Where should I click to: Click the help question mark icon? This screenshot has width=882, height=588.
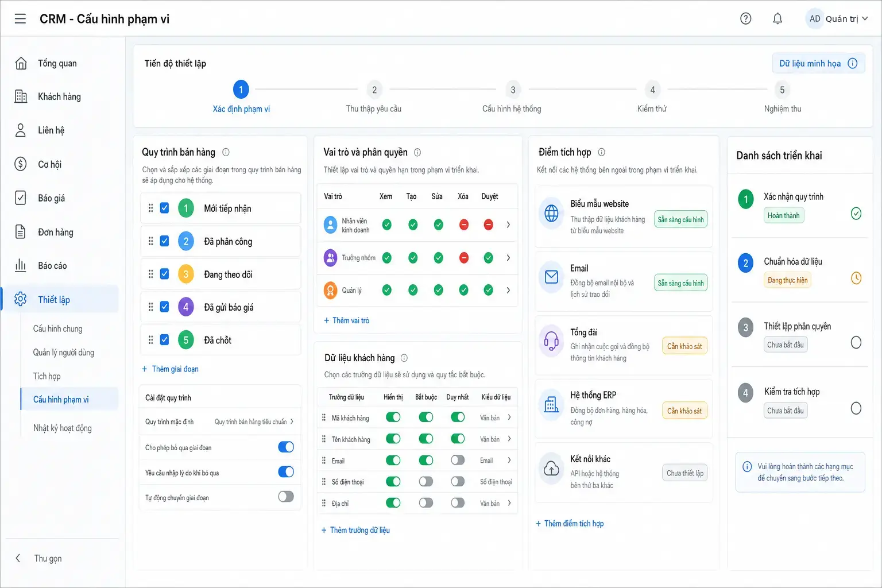tap(746, 18)
